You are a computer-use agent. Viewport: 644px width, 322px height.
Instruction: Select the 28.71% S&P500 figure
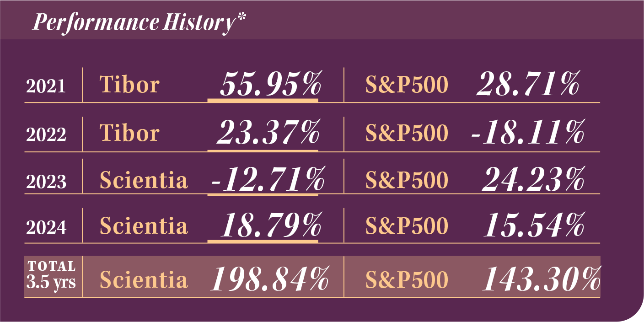[x=528, y=85]
